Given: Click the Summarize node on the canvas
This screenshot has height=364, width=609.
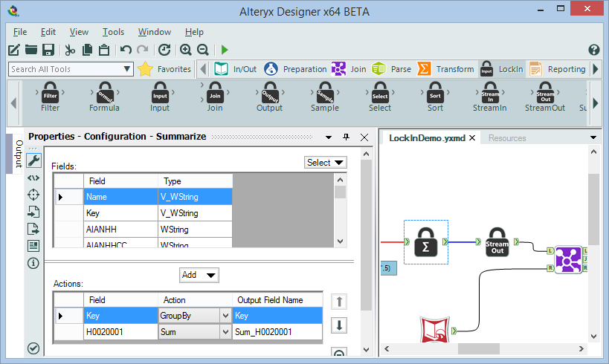Looking at the screenshot, I should [x=425, y=241].
